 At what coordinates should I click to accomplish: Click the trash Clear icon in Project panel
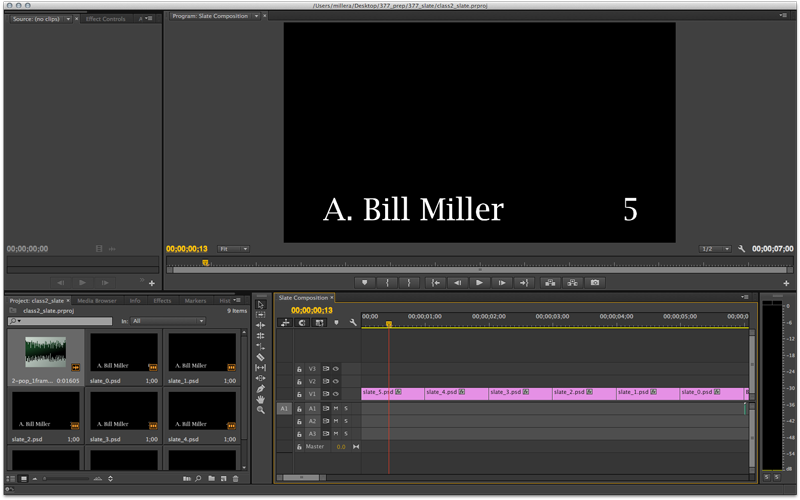(x=236, y=479)
